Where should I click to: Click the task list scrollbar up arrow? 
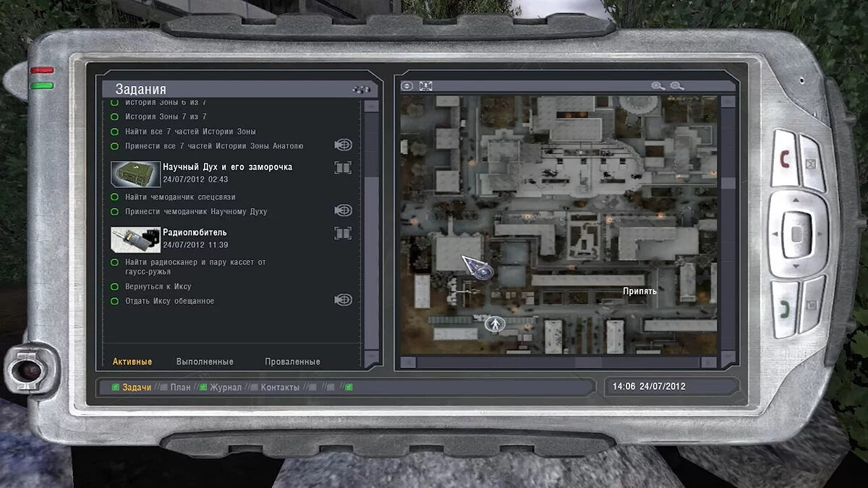(x=371, y=106)
